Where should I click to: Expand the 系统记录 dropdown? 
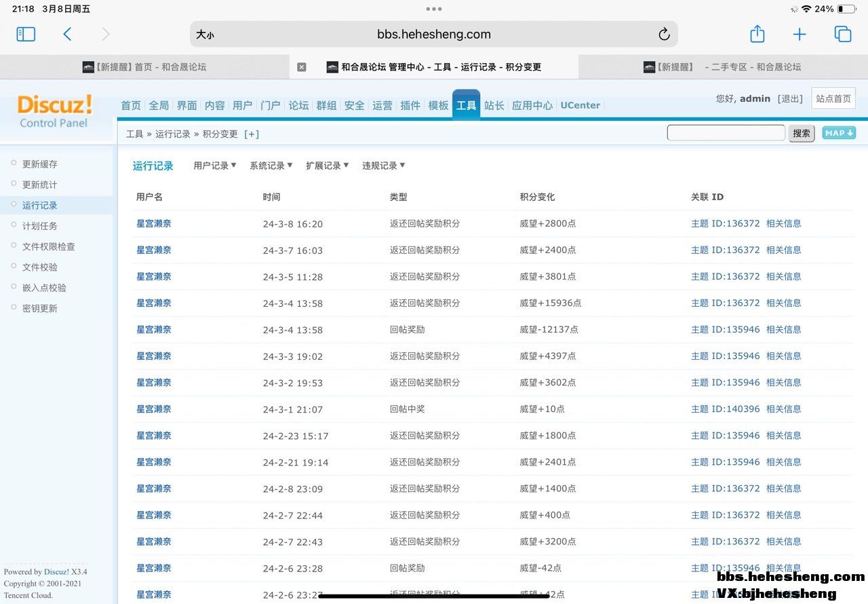point(271,166)
